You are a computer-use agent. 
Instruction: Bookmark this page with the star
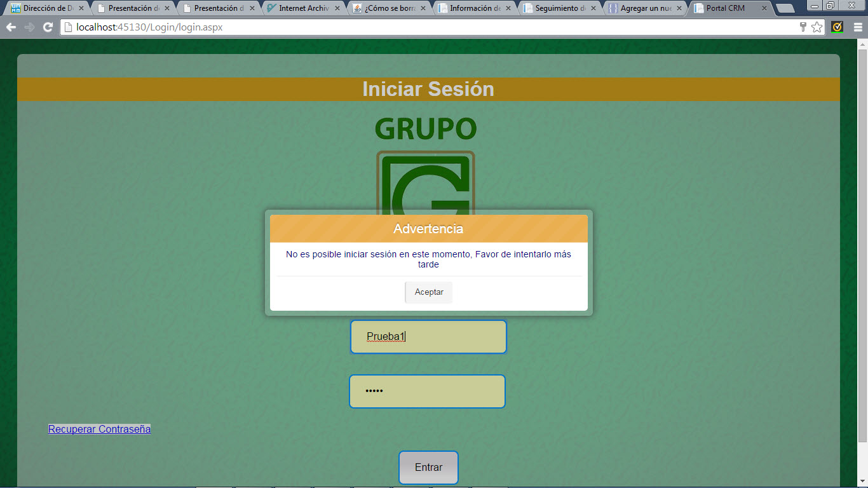point(817,27)
